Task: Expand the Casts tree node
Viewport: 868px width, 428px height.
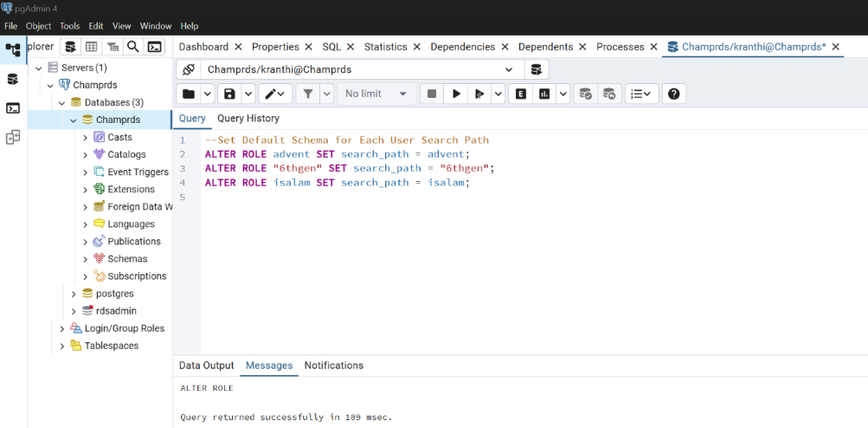Action: click(x=86, y=138)
